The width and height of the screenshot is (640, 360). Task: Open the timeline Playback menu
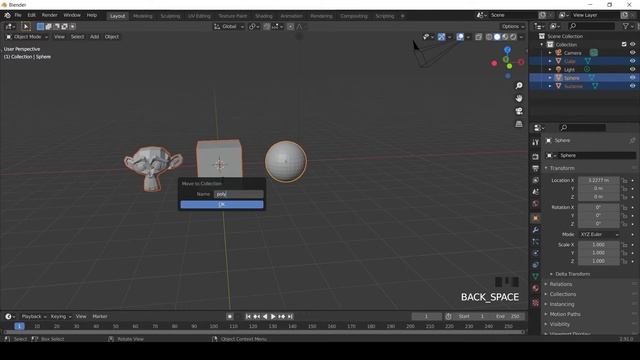pyautogui.click(x=33, y=316)
